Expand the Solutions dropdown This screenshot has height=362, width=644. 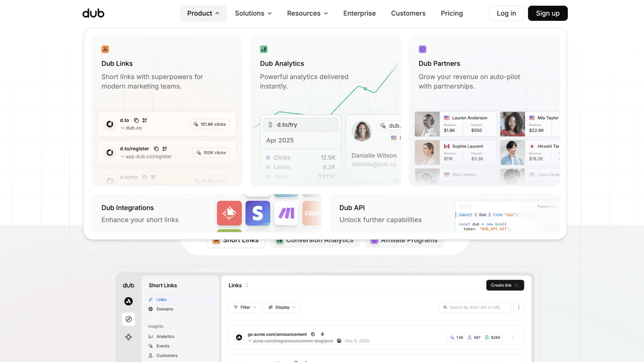(253, 13)
